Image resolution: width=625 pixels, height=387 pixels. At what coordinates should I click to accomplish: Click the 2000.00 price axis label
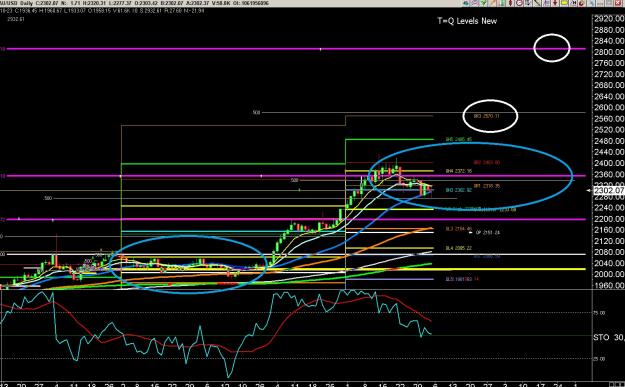609,274
